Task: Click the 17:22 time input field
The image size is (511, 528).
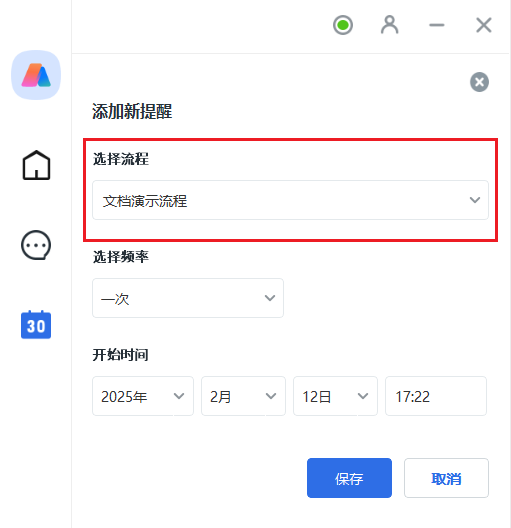Action: (x=436, y=396)
